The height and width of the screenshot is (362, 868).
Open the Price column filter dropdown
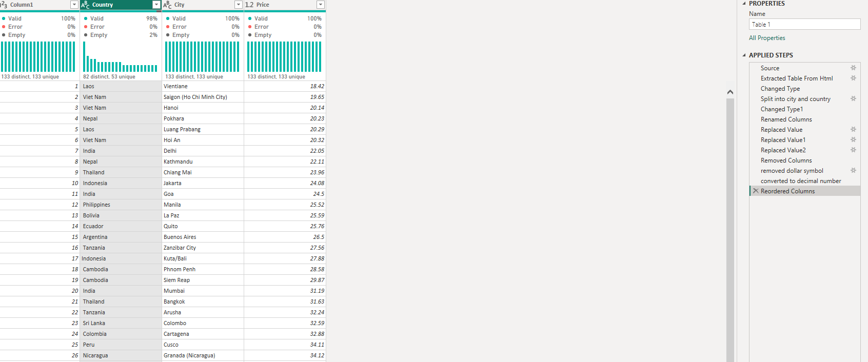321,5
